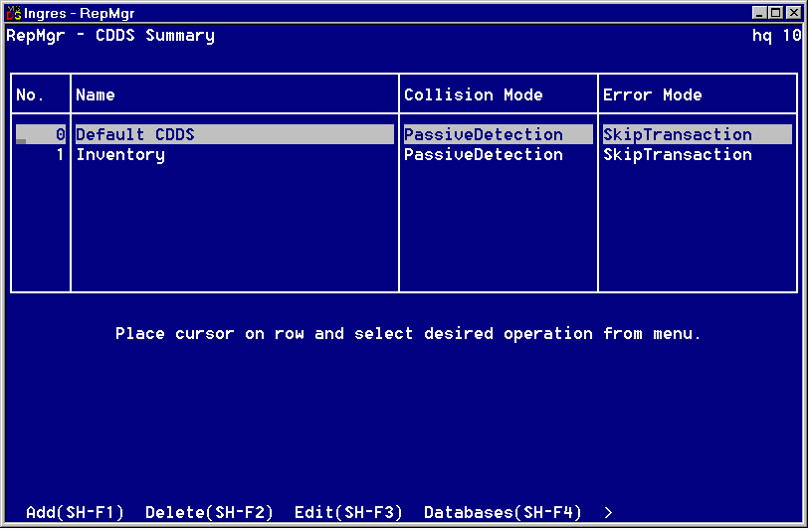Select the Inventory CDDS row
This screenshot has height=531, width=812.
[120, 155]
